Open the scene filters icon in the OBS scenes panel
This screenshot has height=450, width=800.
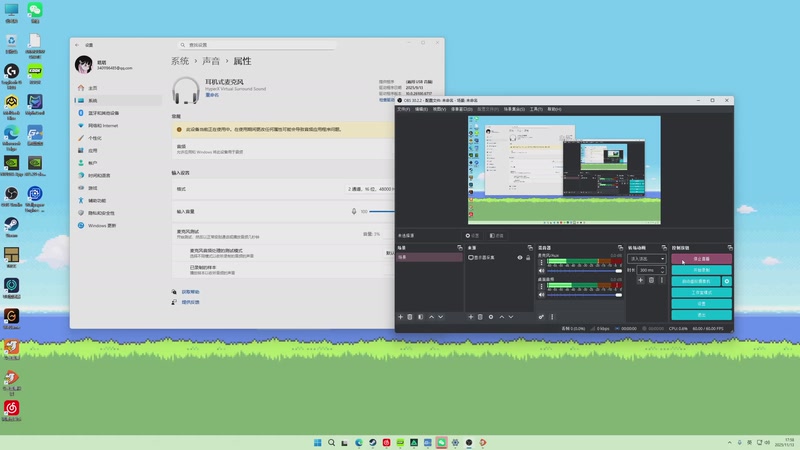coord(420,317)
